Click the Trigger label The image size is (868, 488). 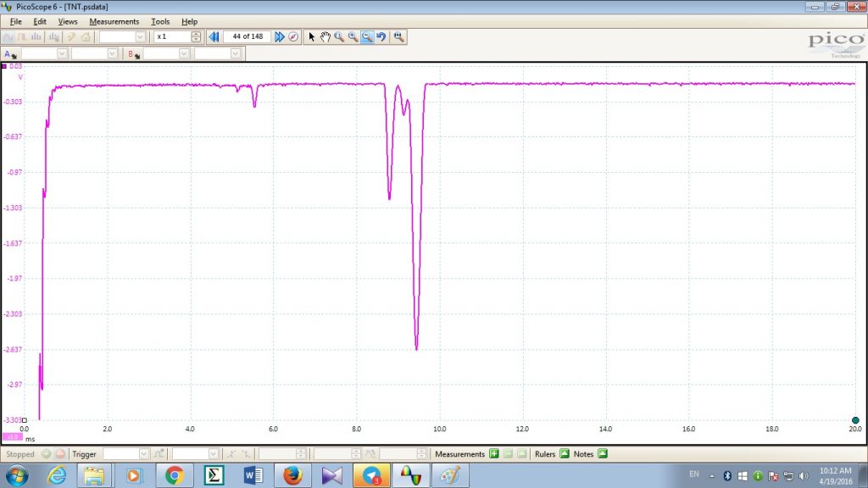pyautogui.click(x=84, y=454)
